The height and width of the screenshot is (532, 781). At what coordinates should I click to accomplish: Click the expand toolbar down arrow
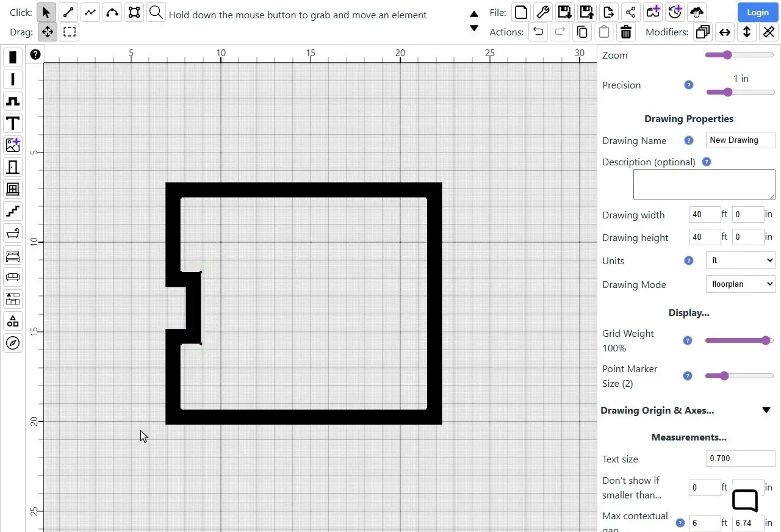pos(474,28)
